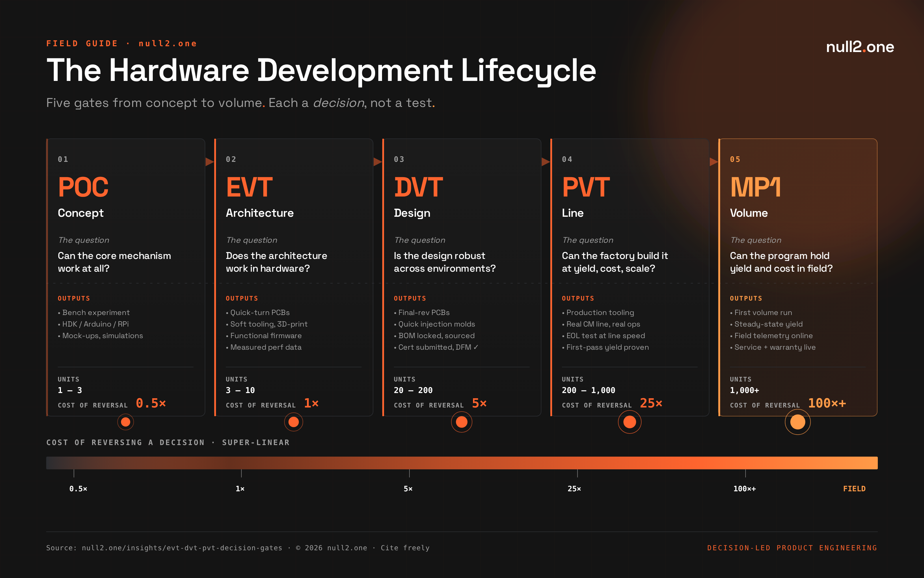This screenshot has width=924, height=578.
Task: Click the 0.5× cost value in POC card
Action: coord(151,403)
